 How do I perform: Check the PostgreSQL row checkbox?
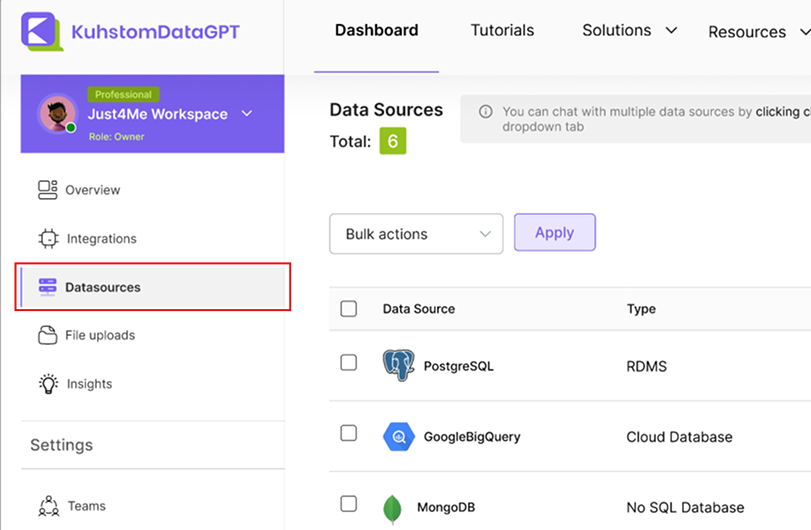(x=348, y=363)
